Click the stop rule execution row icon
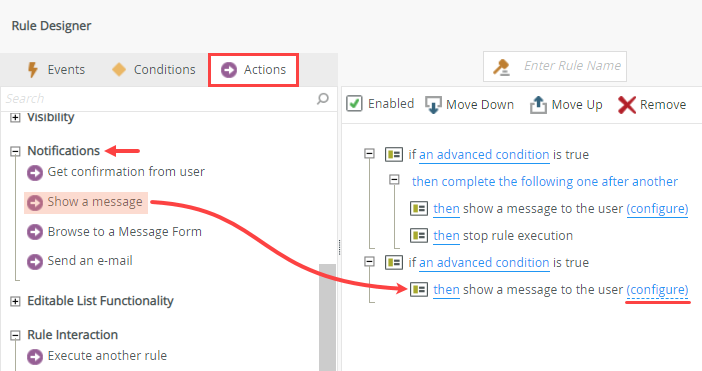 pos(419,235)
